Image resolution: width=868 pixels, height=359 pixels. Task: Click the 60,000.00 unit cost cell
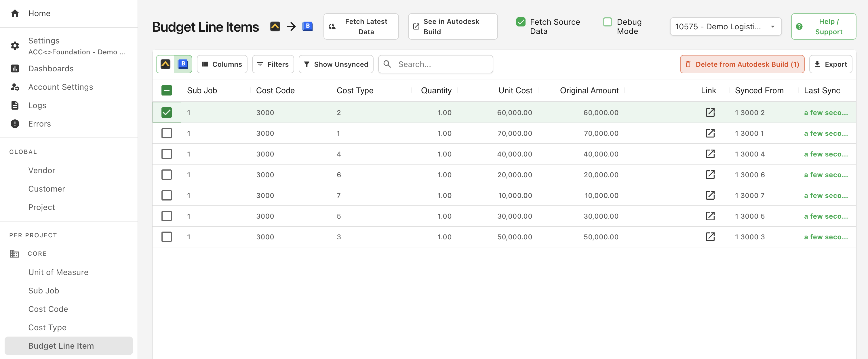click(515, 112)
